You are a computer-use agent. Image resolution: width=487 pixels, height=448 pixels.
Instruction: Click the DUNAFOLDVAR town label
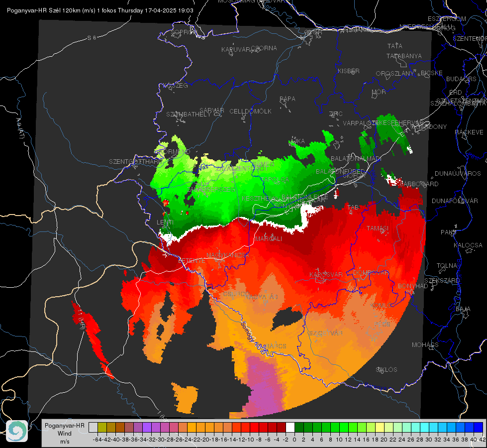coord(455,201)
